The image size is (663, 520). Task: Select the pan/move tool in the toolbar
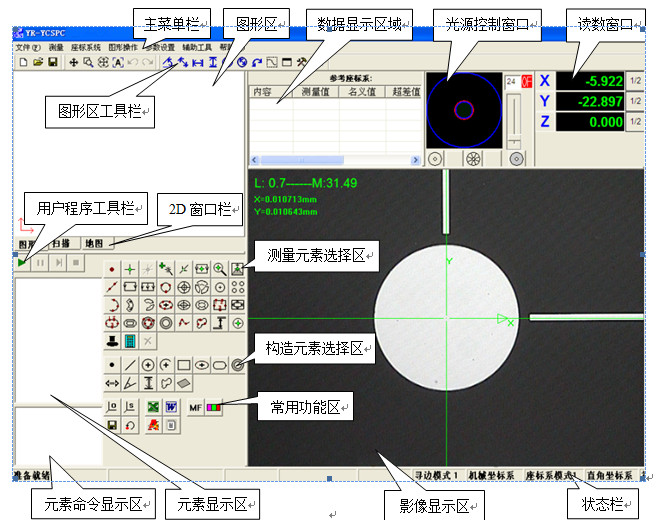74,63
